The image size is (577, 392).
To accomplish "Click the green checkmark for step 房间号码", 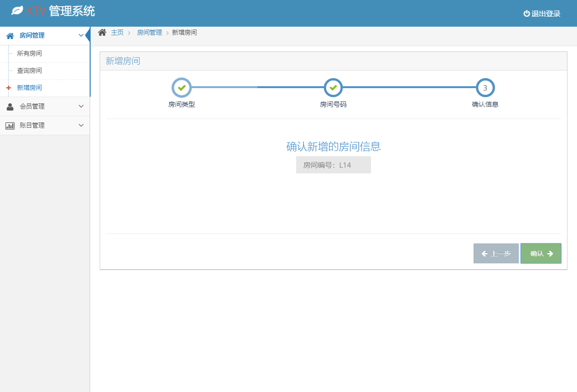I will click(333, 87).
